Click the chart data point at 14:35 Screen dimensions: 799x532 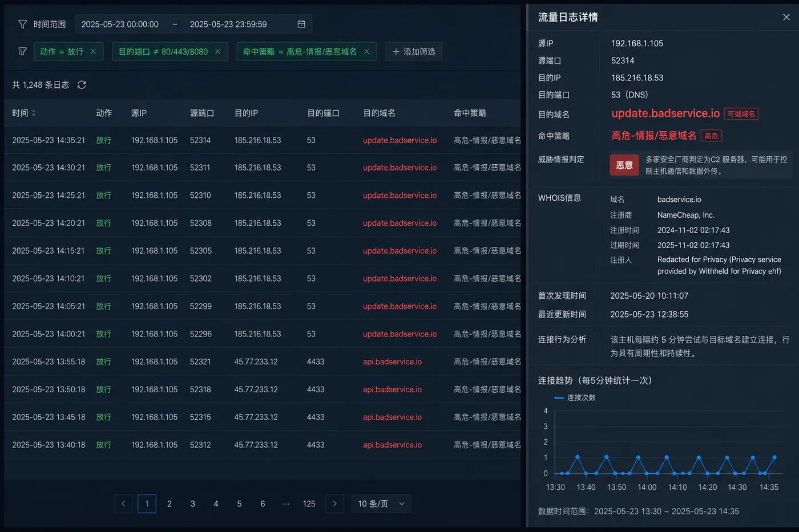pyautogui.click(x=774, y=457)
